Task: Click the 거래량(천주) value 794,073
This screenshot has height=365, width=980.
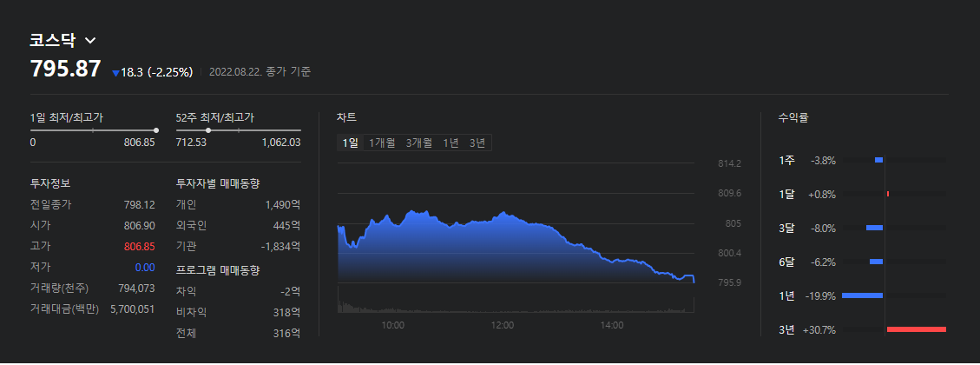Action: pyautogui.click(x=136, y=288)
